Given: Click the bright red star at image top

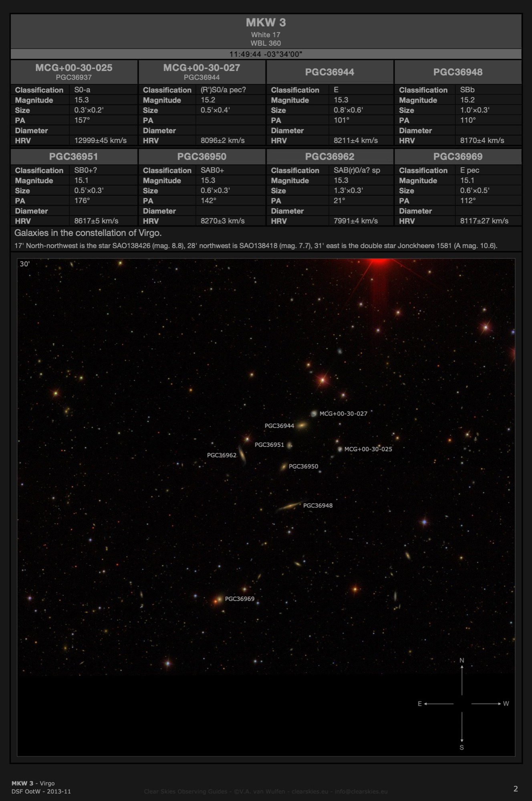Looking at the screenshot, I should click(379, 262).
